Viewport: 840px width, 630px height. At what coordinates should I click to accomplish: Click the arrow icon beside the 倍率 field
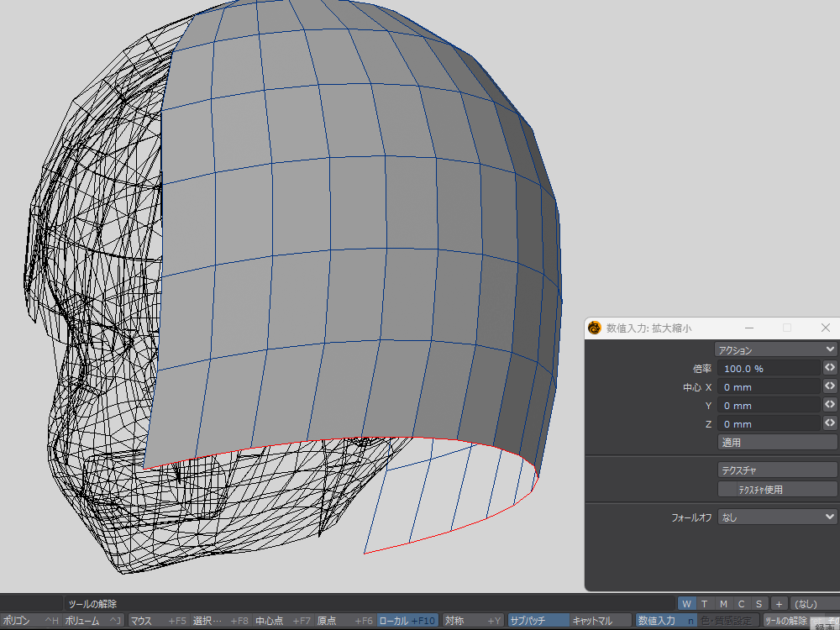coord(829,368)
